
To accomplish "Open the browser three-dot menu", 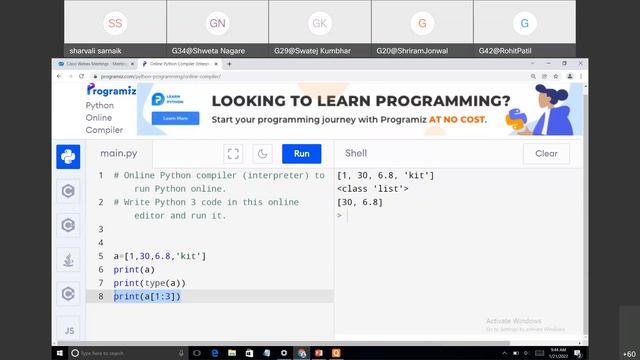I will tap(581, 76).
